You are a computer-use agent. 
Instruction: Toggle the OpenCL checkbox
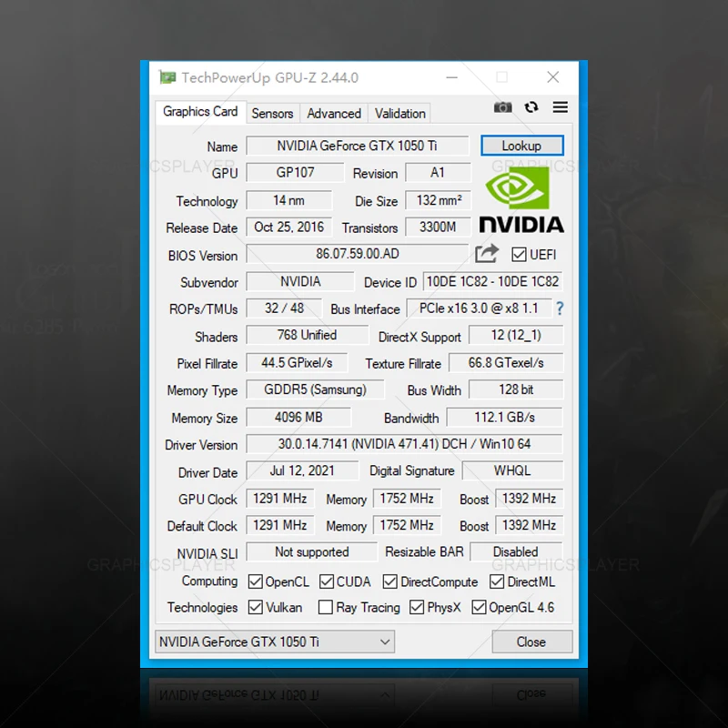pyautogui.click(x=256, y=581)
